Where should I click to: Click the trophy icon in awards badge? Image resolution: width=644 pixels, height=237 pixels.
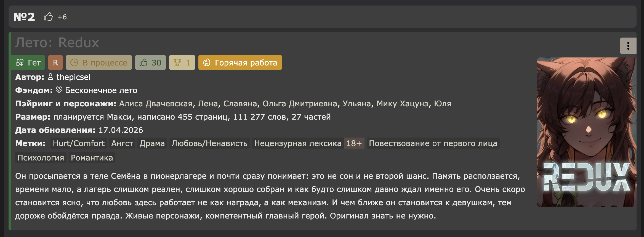(177, 63)
